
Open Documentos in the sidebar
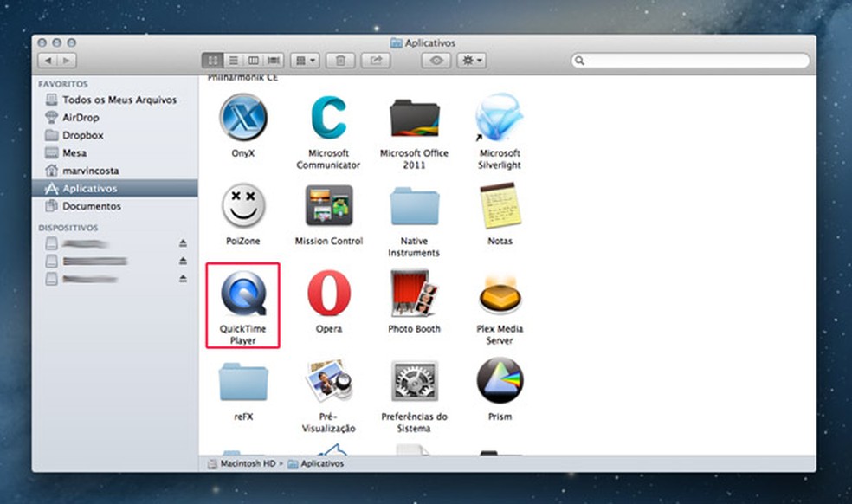point(114,206)
